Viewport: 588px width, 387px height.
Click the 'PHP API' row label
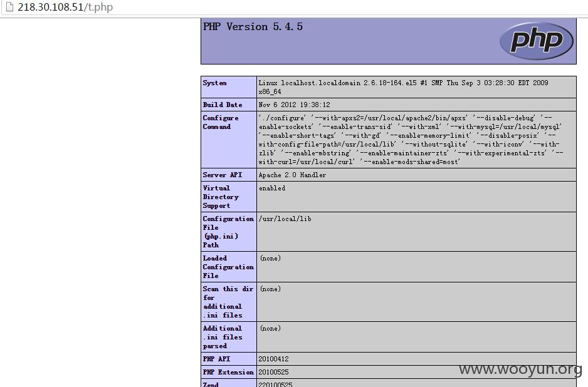[216, 359]
